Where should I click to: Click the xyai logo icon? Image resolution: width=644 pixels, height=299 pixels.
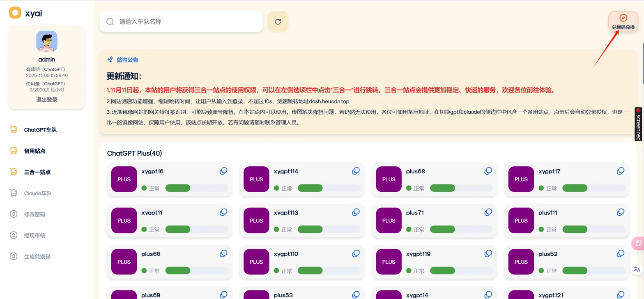coord(15,13)
